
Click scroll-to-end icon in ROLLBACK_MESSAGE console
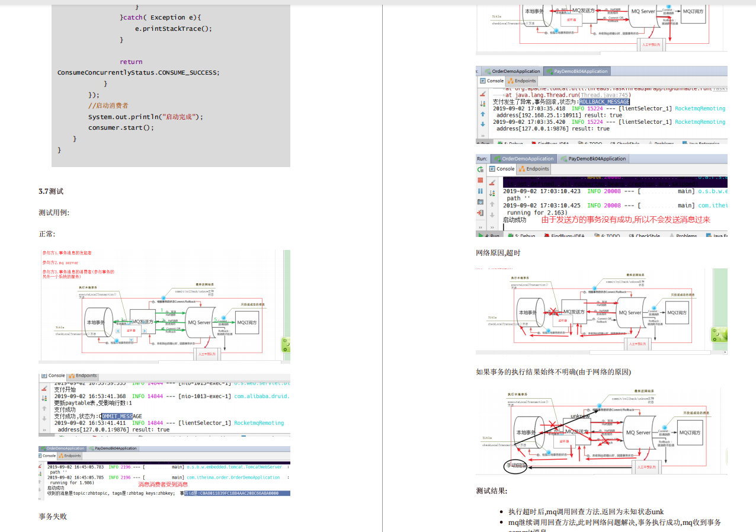482,104
